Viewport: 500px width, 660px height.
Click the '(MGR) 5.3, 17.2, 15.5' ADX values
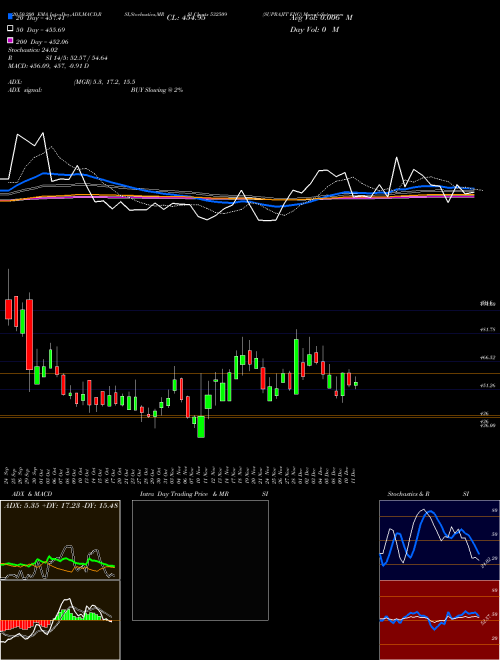[x=104, y=82]
